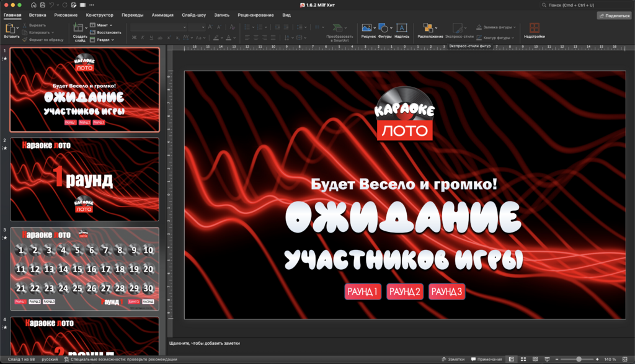Open the Shapes (Фигуры) gallery icon
Image resolution: width=635 pixels, height=364 pixels.
(383, 27)
